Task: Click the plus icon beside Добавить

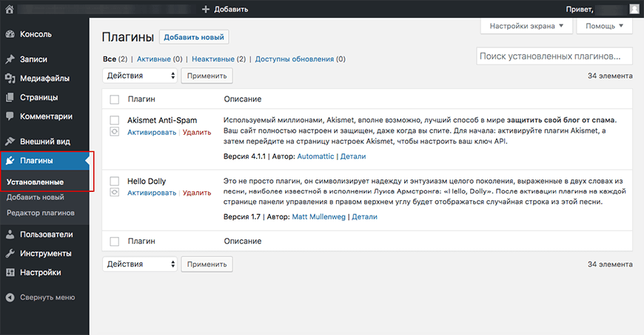Action: pyautogui.click(x=206, y=9)
